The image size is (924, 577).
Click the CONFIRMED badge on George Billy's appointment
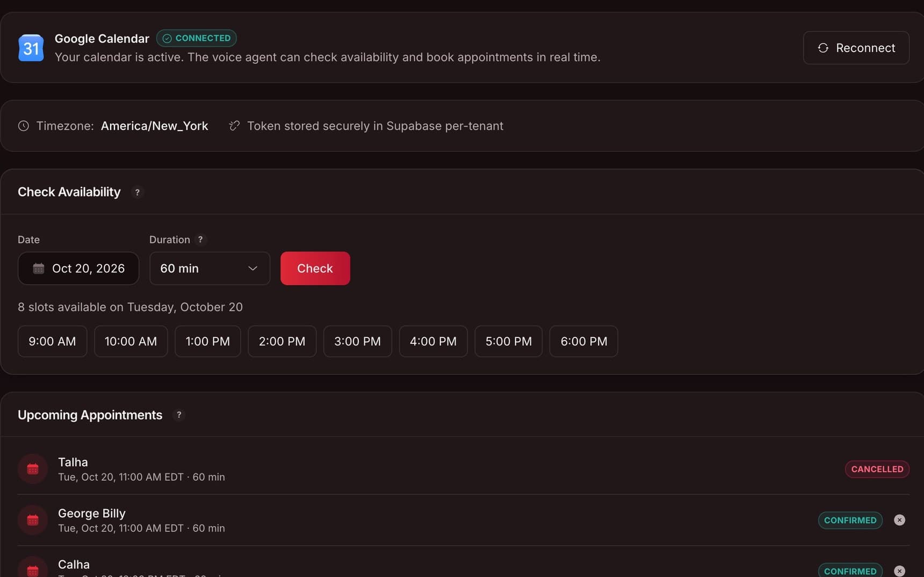(x=850, y=520)
